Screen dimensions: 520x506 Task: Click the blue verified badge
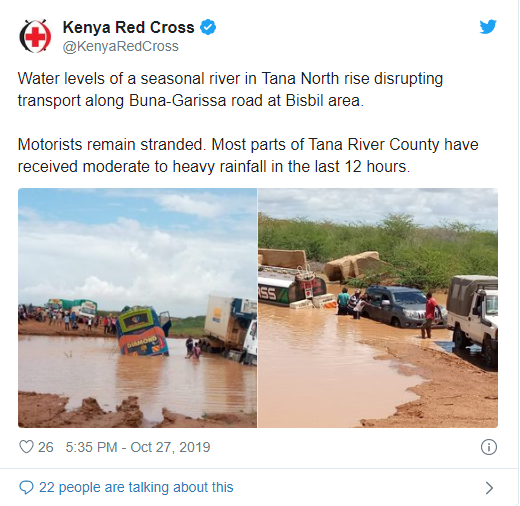point(208,27)
